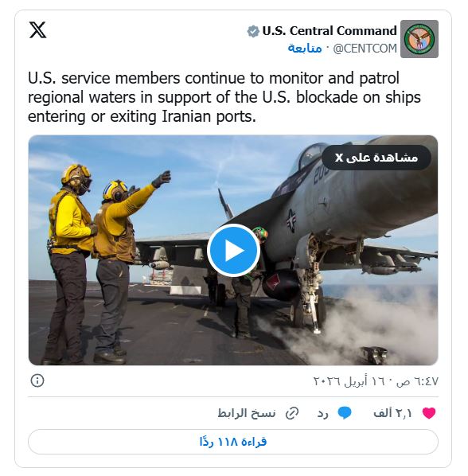468x476 pixels.
Task: Click the verified badge beside U.S. Central Command
Action: 253,31
